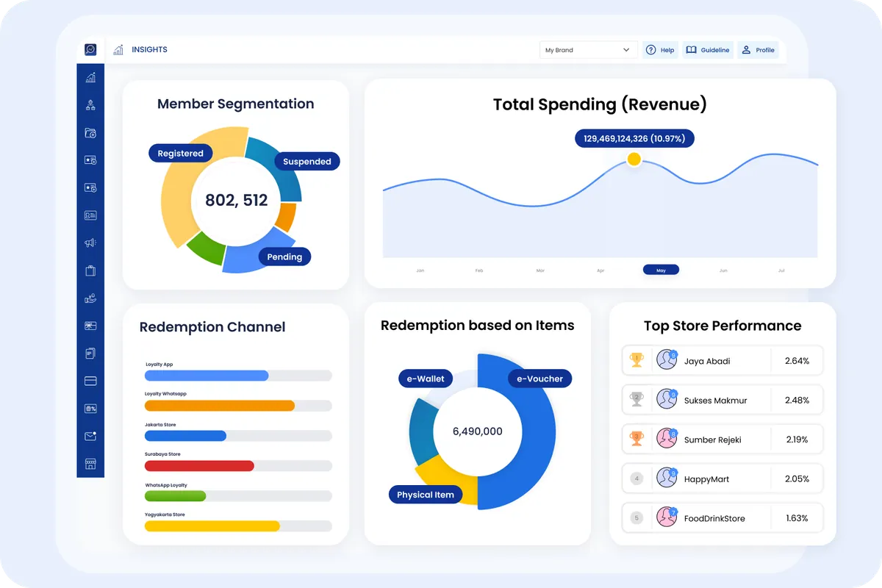Screen dimensions: 882x588
Task: Click the Sukses Makmur store name
Action: [x=715, y=401]
